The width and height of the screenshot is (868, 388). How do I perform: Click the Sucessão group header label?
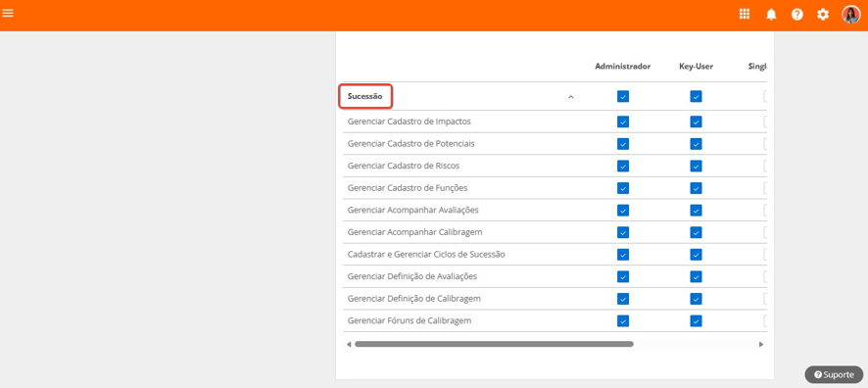coord(364,96)
